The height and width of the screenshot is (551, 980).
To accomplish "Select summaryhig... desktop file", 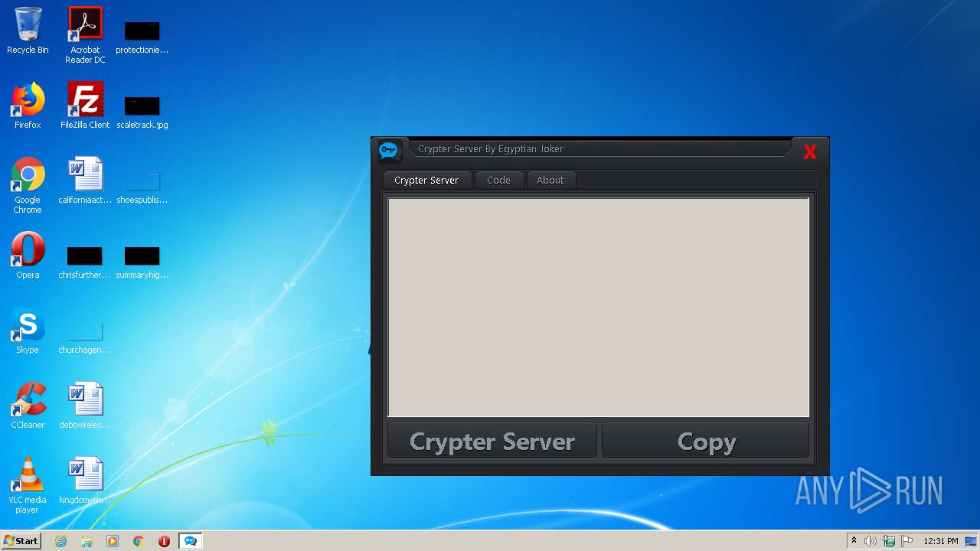I will [142, 262].
